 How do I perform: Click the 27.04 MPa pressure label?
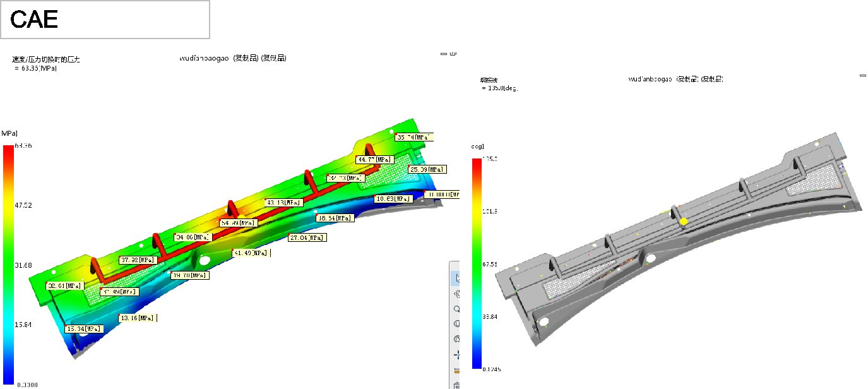coord(307,238)
